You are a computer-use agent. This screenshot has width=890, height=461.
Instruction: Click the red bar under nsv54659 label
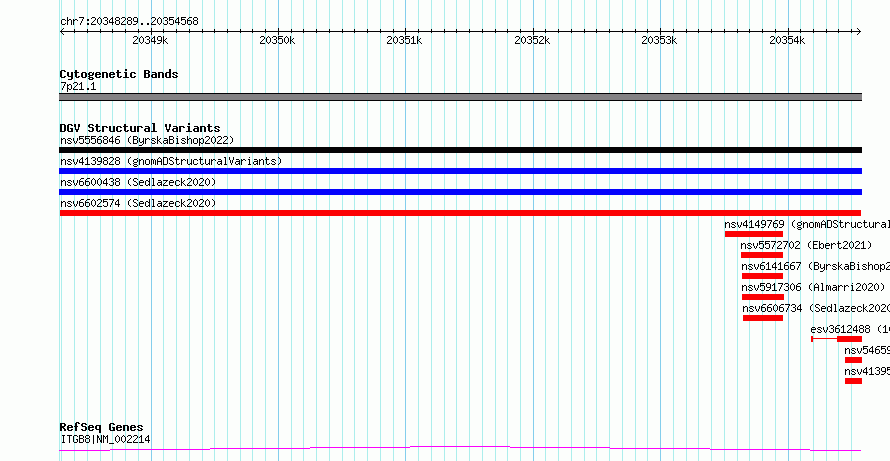[853, 360]
